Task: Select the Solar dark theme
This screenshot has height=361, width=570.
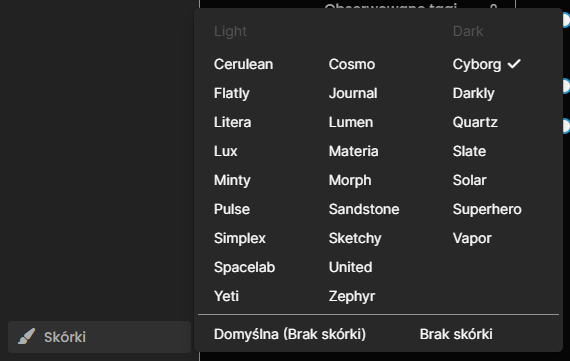Action: click(469, 180)
